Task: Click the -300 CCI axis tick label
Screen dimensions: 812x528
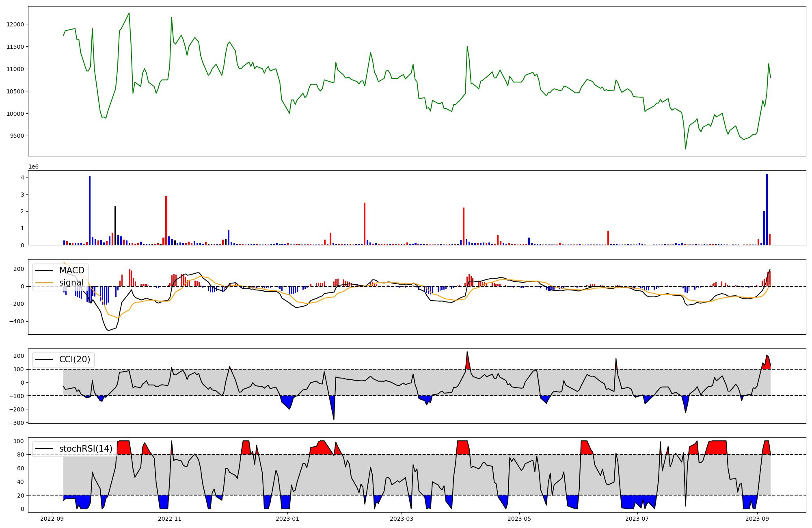Action: (x=17, y=423)
